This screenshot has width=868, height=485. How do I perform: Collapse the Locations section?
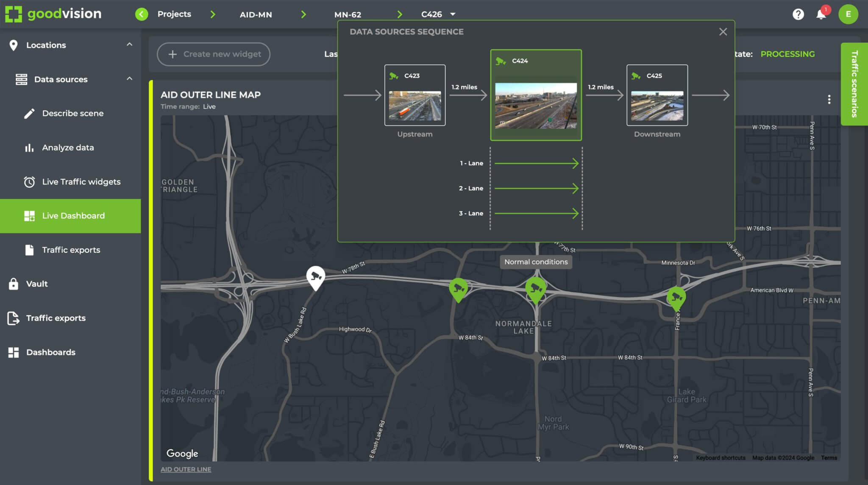[130, 44]
